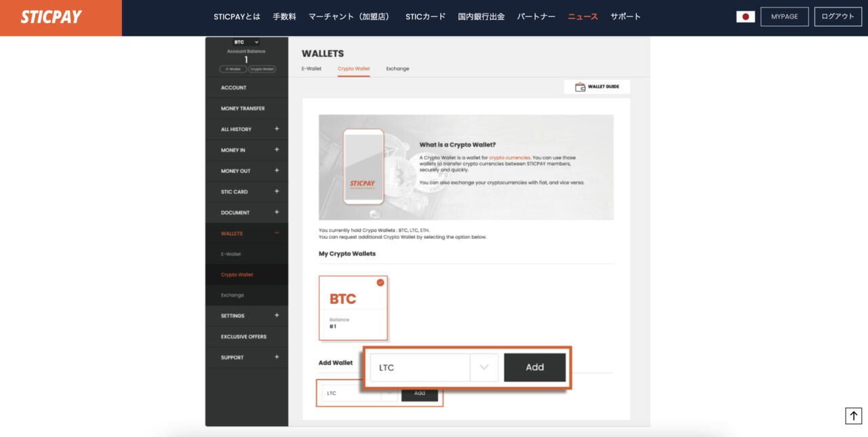Open 国内銀行出金 in the top navigation

(481, 17)
